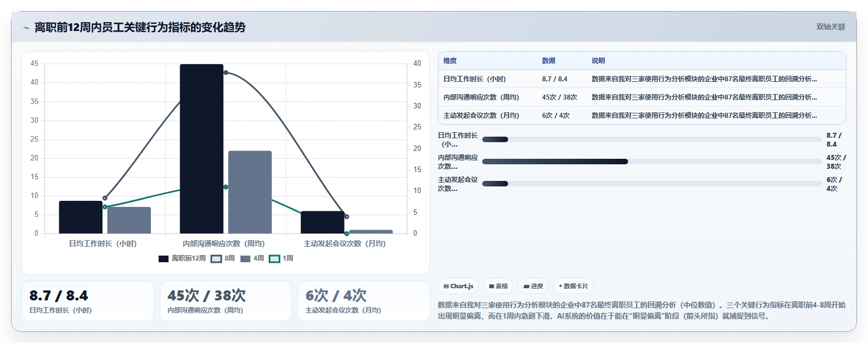Click the 日均工作时长（小时） x-axis label
This screenshot has height=343, width=868.
pyautogui.click(x=103, y=243)
